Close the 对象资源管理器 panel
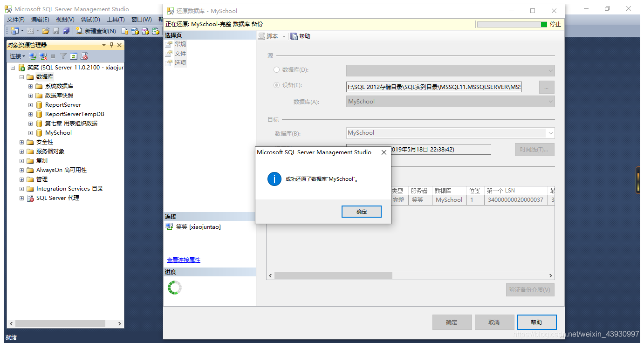 119,45
